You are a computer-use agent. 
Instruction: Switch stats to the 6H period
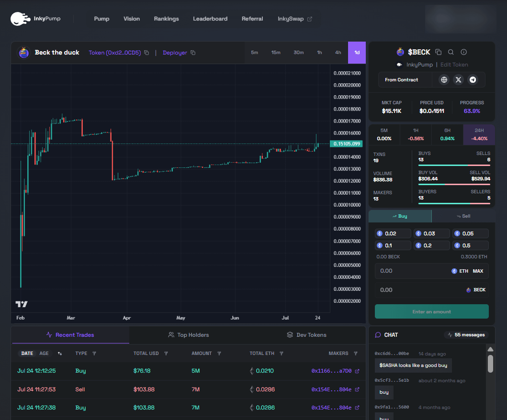point(448,134)
